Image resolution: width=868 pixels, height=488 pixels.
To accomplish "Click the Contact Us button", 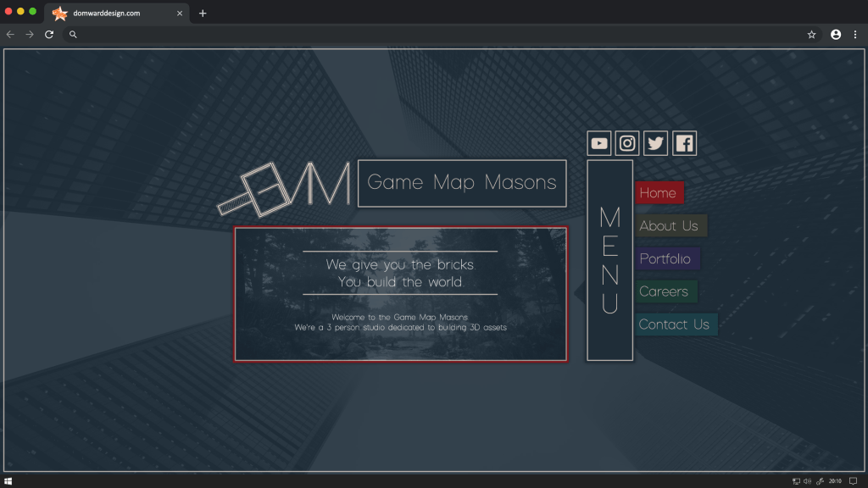I will pos(675,324).
